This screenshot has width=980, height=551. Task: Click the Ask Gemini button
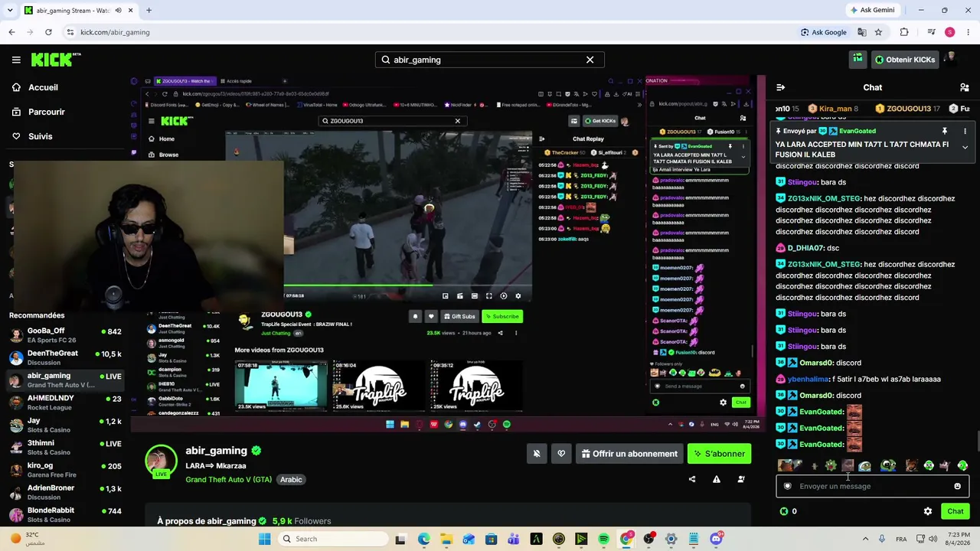(872, 10)
